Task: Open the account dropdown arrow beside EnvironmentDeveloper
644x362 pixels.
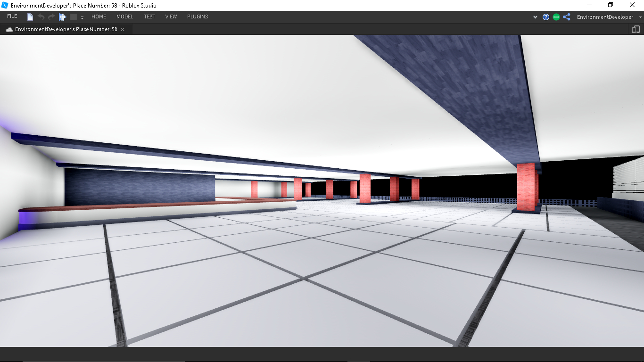Action: [x=640, y=17]
